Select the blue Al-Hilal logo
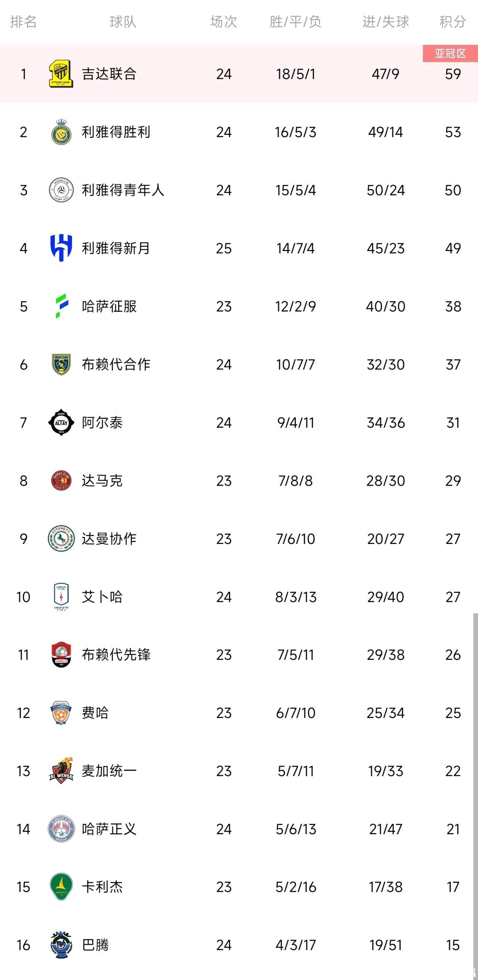The height and width of the screenshot is (980, 478). (61, 248)
